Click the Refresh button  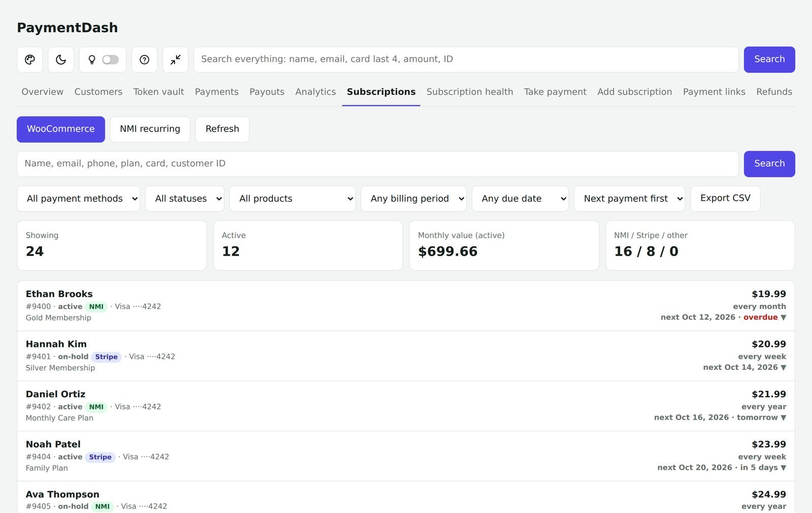[222, 129]
